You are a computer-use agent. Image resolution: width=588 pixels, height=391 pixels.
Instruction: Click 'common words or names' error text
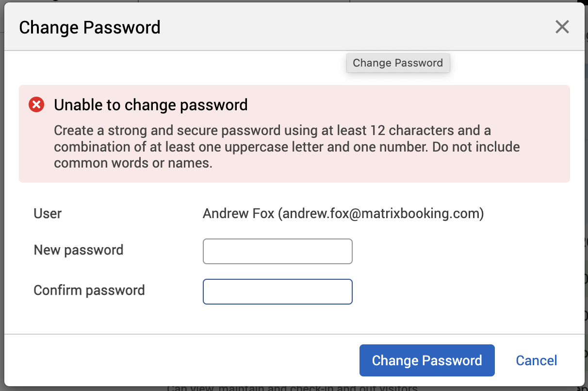pyautogui.click(x=132, y=163)
